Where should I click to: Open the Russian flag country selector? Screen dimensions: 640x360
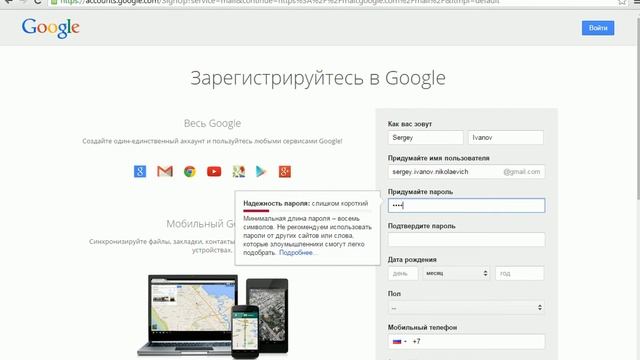[400, 342]
